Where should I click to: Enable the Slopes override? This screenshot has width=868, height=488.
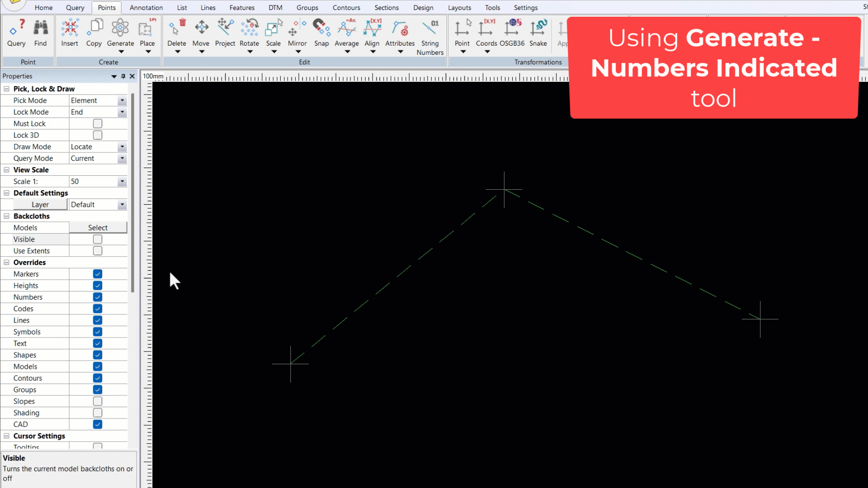(x=97, y=401)
